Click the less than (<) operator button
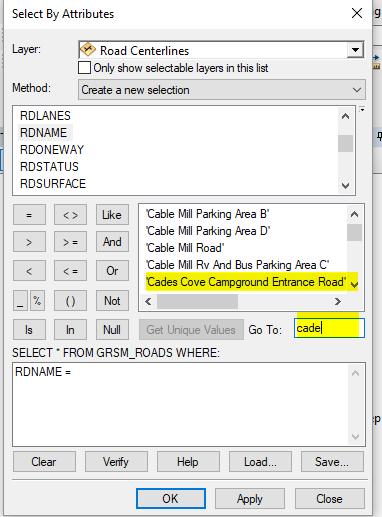The image size is (382, 517). 29,271
